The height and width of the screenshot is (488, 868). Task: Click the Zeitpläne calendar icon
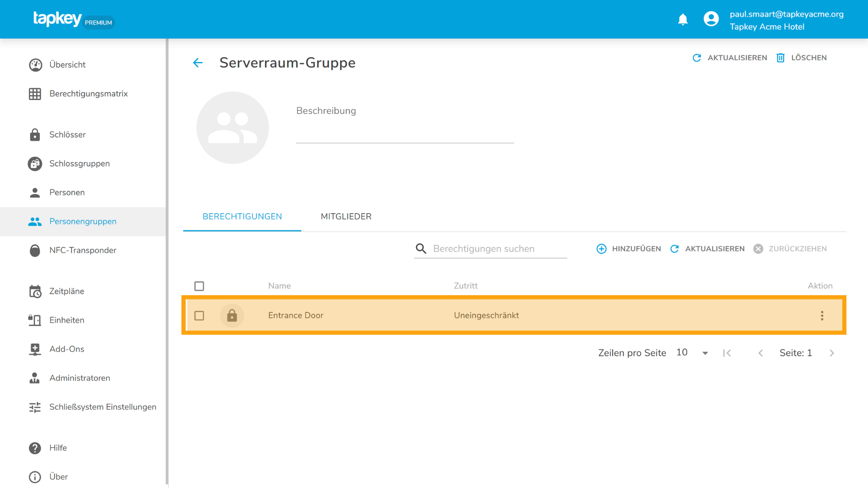(35, 291)
